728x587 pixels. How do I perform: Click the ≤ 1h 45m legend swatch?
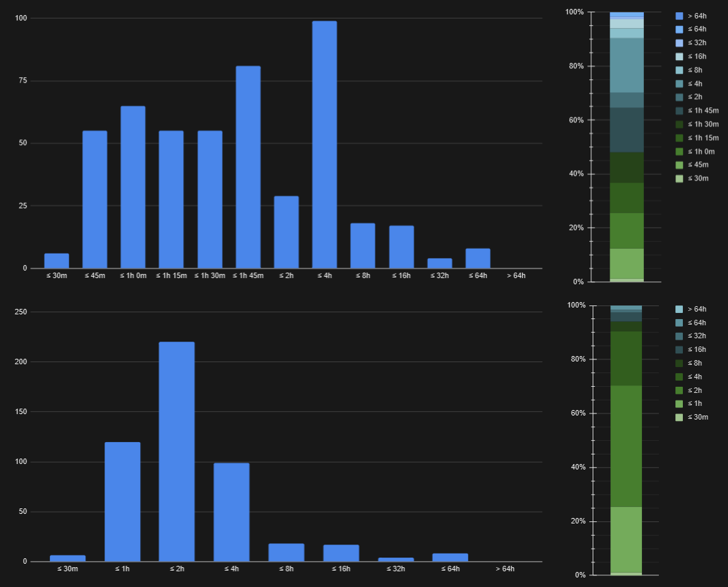679,111
